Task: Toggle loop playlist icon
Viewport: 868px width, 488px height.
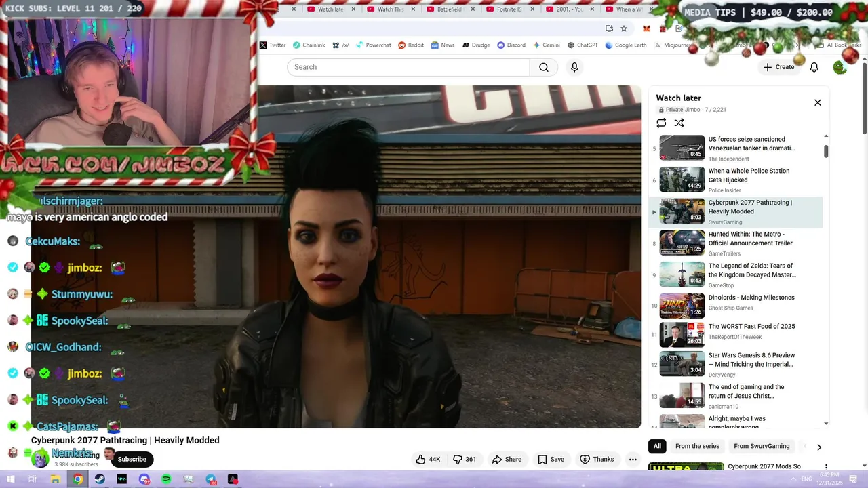Action: [661, 123]
